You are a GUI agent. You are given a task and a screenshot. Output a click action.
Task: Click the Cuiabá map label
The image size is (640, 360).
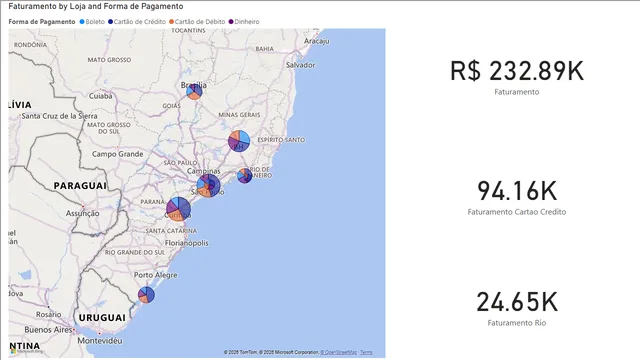[100, 96]
